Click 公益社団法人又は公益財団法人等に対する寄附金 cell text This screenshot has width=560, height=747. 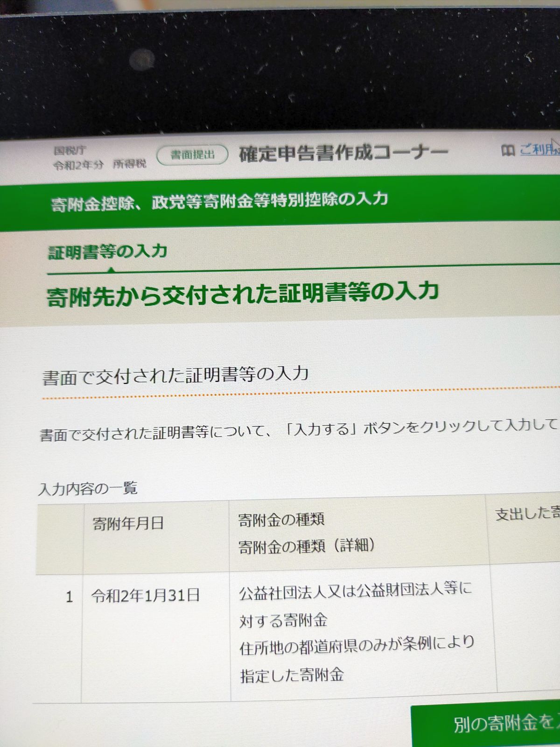tap(356, 605)
